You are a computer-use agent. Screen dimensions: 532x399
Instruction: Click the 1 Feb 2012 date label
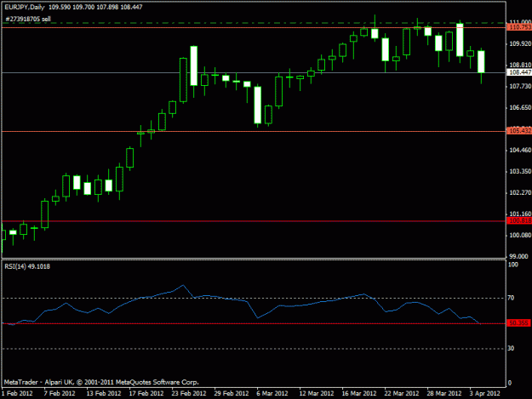tap(17, 393)
